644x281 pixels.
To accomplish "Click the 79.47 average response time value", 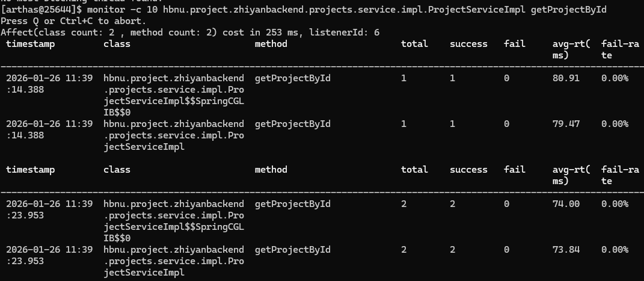I will tap(566, 124).
